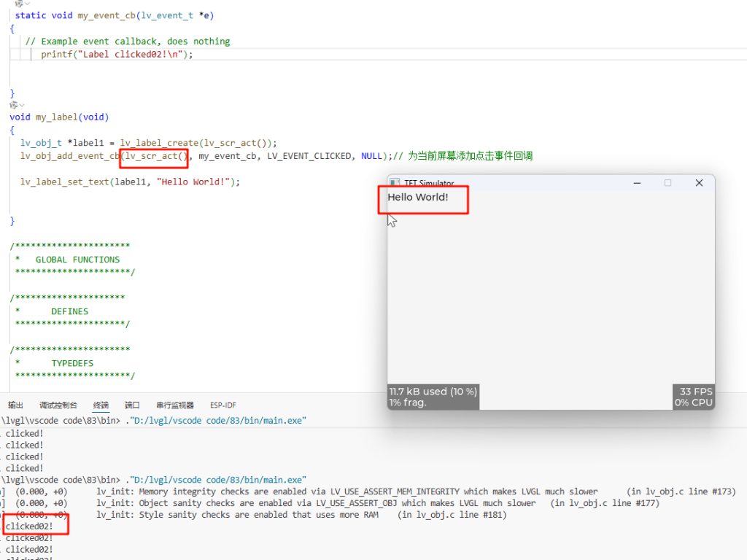
Task: Click the TFT Simulator title bar text
Action: coord(429,184)
